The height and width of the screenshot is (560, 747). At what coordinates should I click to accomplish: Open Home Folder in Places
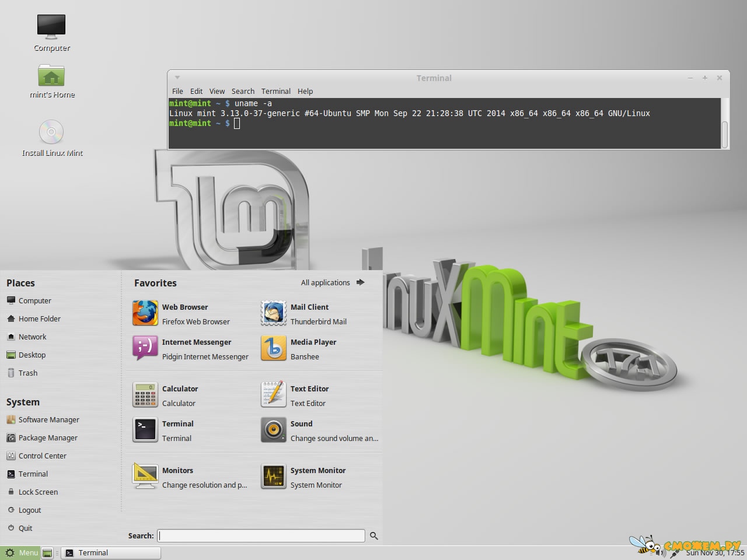pos(34,318)
